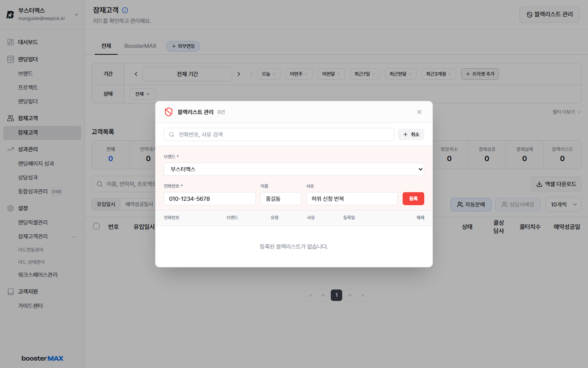Click the info icon beside 잠재고객 title

125,10
